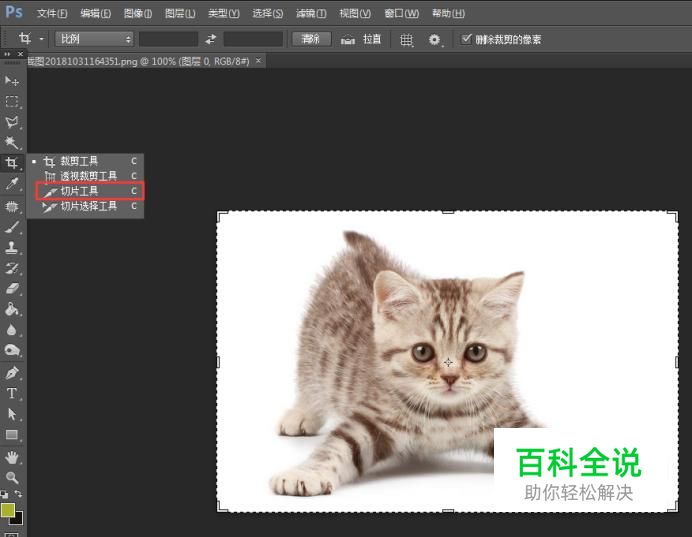Click the Straighten (拉直) level icon
692x537 pixels.
point(348,39)
